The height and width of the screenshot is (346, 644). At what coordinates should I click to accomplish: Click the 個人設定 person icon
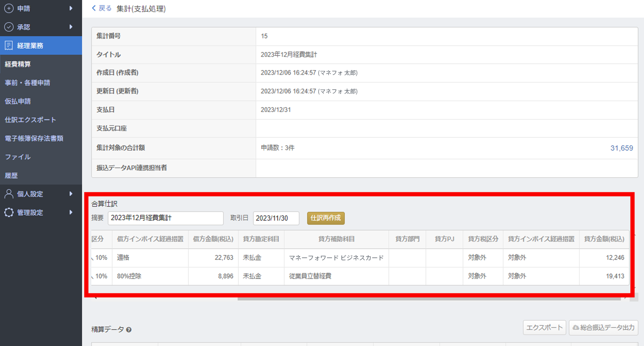point(9,194)
